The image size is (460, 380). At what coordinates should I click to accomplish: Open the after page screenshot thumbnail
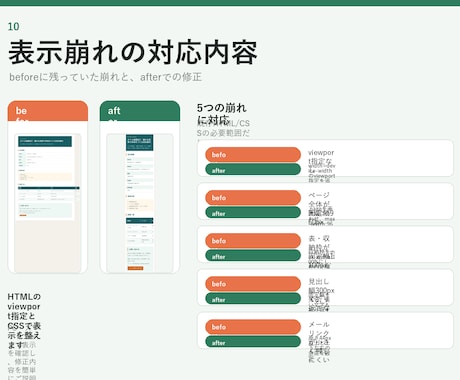140,203
